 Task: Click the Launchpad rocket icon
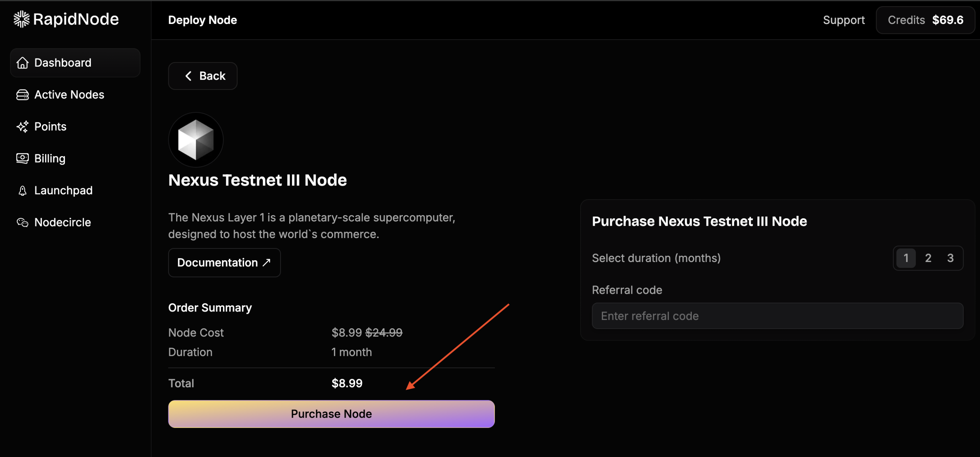(23, 190)
